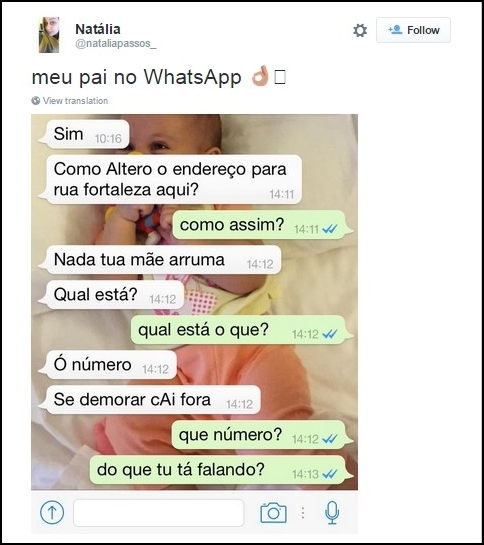Click the globe icon beside View translation

point(35,101)
